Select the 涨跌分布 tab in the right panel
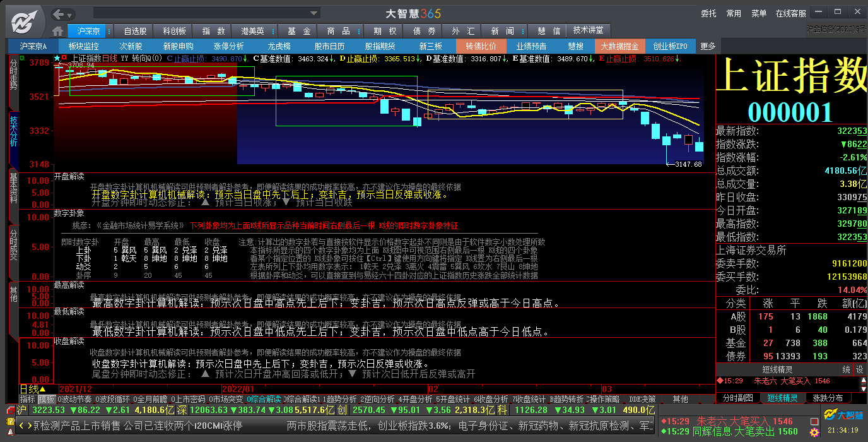Screen dimensions: 868x442 828,398
